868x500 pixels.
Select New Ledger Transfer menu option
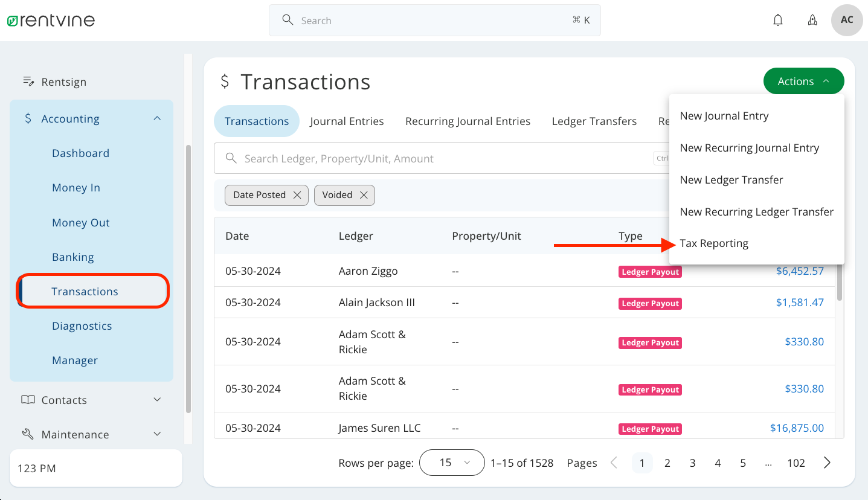[731, 179]
